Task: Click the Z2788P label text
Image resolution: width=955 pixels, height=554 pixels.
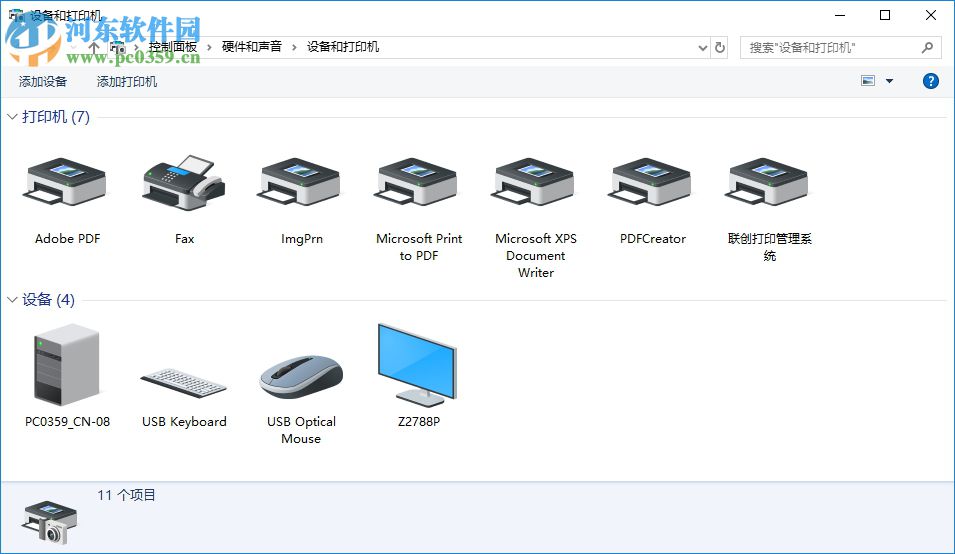Action: click(419, 421)
